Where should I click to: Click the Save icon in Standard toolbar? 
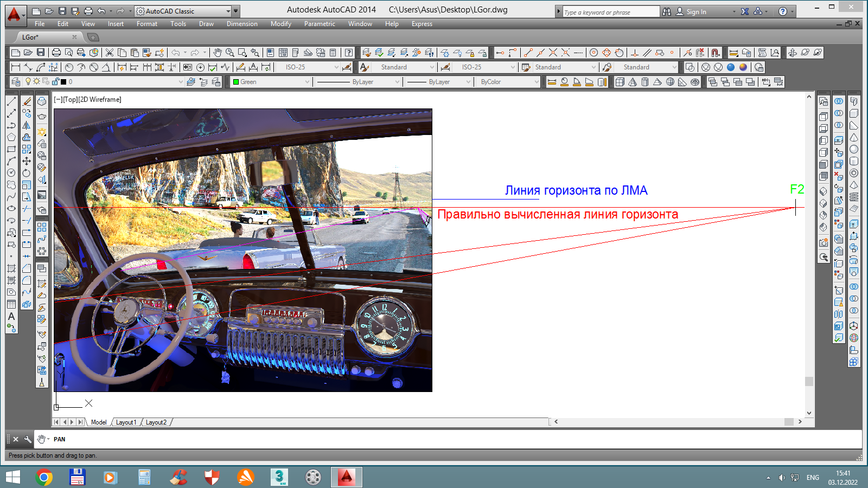(41, 53)
